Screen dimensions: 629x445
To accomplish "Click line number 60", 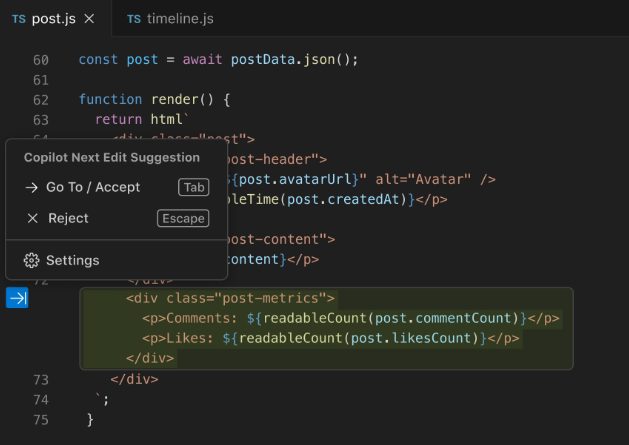I will pos(41,60).
